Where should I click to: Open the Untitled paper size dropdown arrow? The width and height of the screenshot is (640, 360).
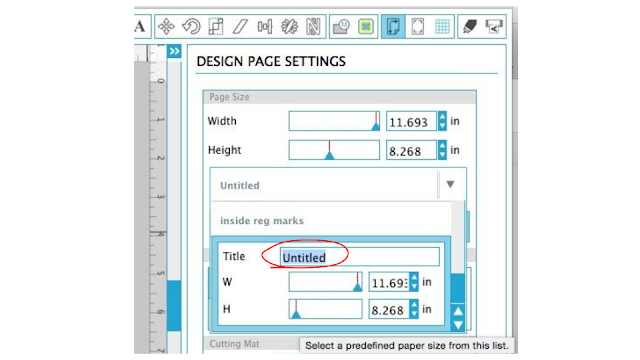click(x=450, y=184)
